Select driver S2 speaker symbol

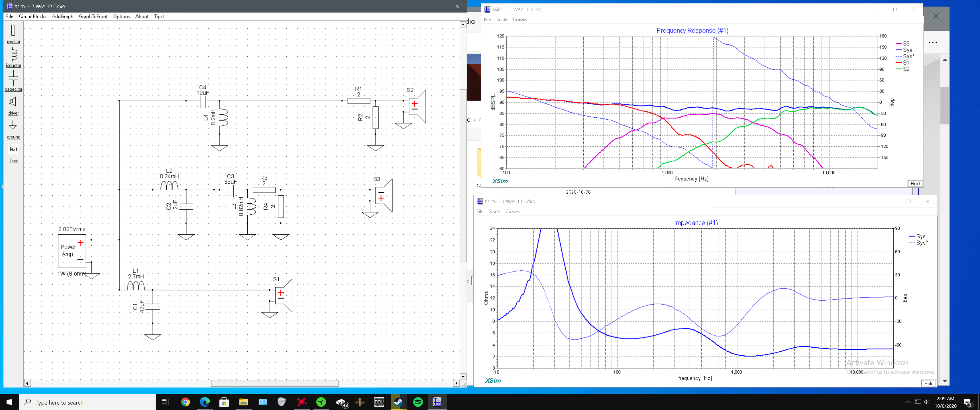tap(417, 106)
